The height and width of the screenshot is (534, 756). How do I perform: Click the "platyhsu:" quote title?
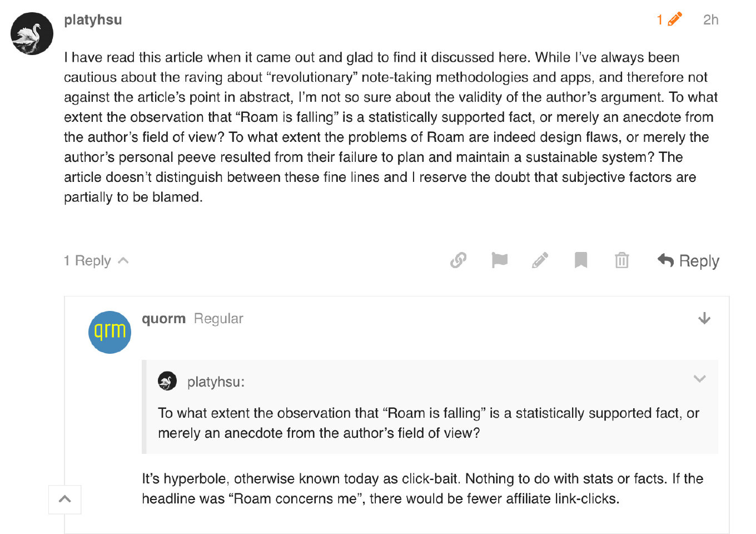216,382
